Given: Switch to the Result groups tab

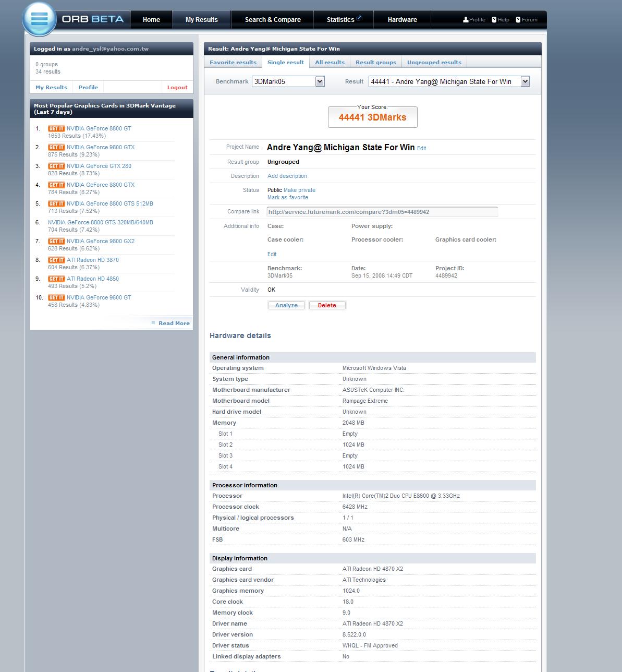Looking at the screenshot, I should (376, 62).
